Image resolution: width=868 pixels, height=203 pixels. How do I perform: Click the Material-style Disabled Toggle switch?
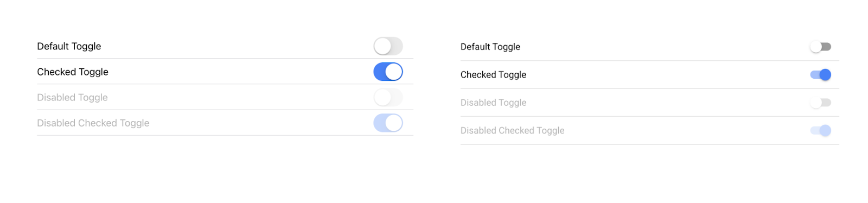820,103
